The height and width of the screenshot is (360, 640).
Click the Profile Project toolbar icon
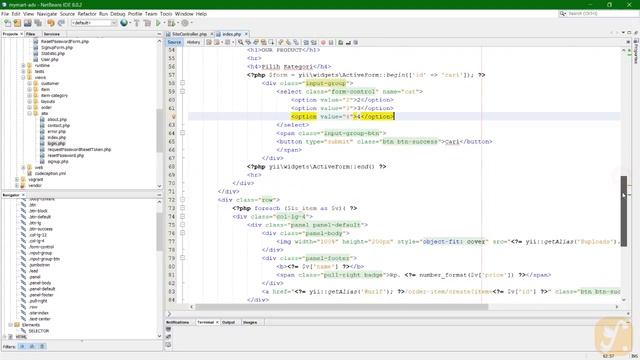click(x=185, y=23)
